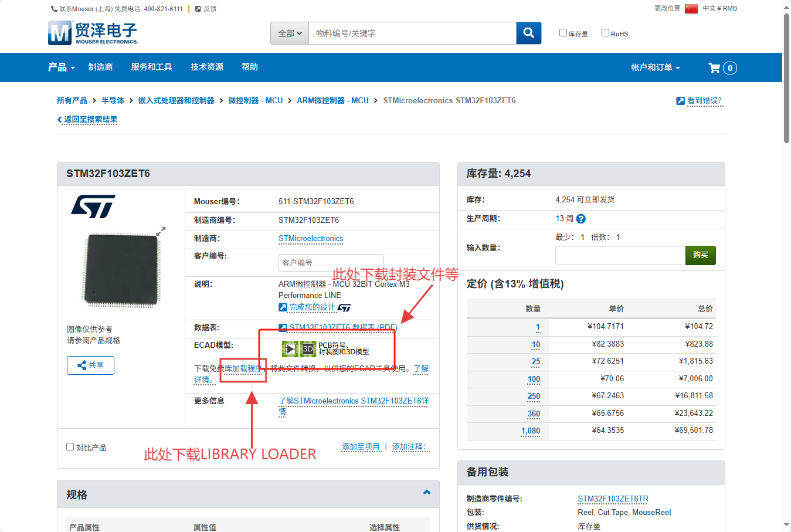Expand the 产品 menu dropdown
This screenshot has height=532, width=791.
pyautogui.click(x=62, y=67)
